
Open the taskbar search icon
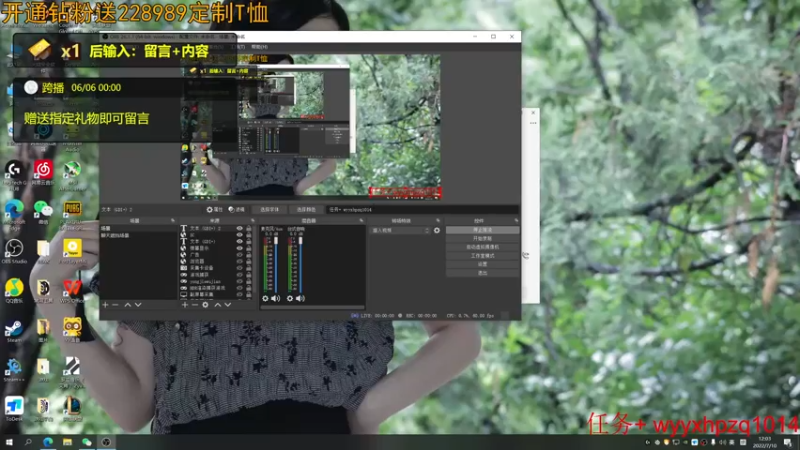point(28,442)
